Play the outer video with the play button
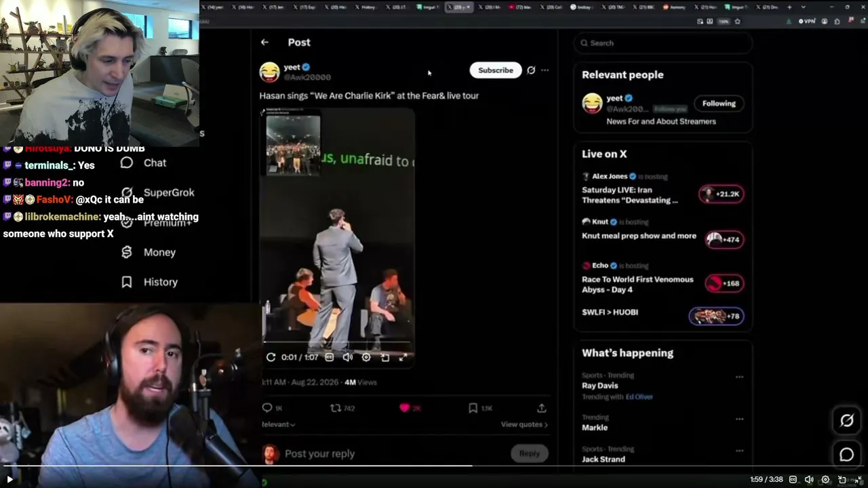Viewport: 868px width, 488px height. pos(9,479)
